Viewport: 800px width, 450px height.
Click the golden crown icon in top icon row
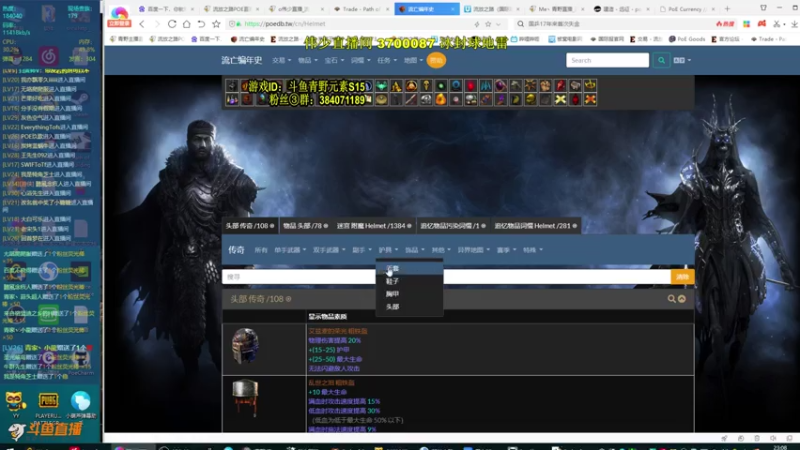click(x=590, y=85)
